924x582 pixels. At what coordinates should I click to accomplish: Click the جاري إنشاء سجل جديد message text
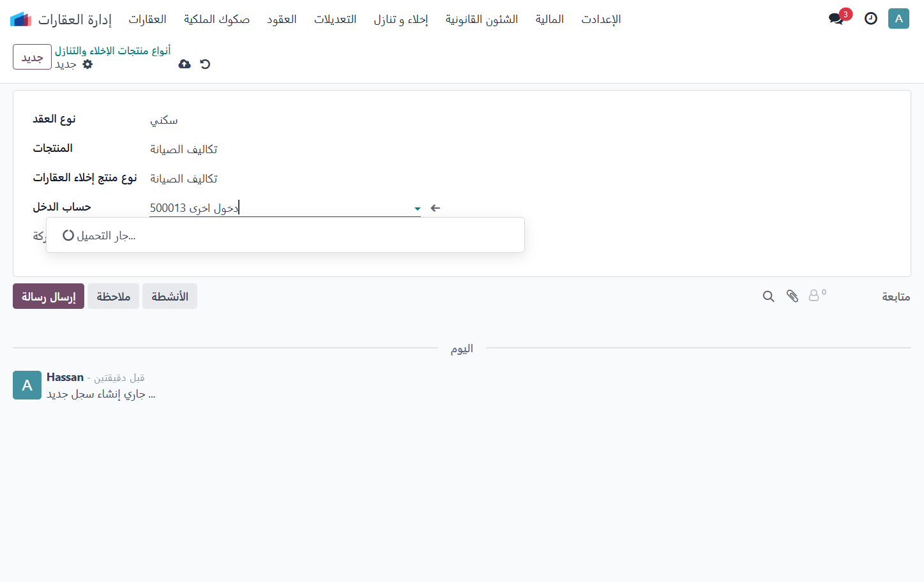pos(101,394)
